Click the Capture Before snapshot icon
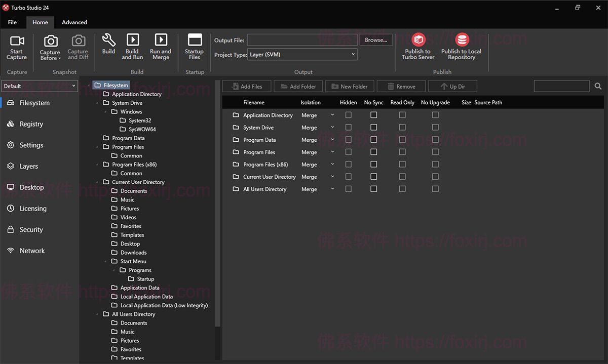 coord(50,42)
